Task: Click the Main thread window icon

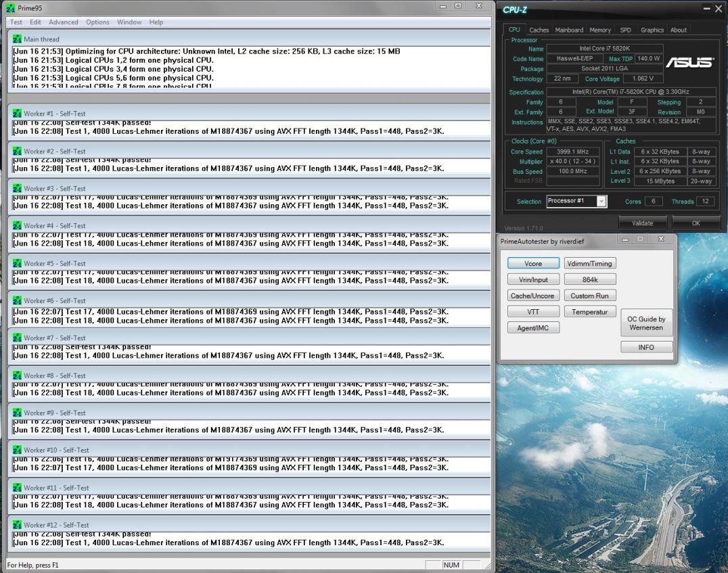Action: [17, 39]
